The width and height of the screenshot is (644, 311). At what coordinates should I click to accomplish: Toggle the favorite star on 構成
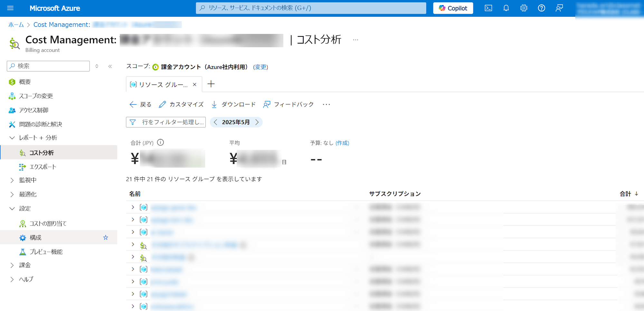tap(106, 238)
